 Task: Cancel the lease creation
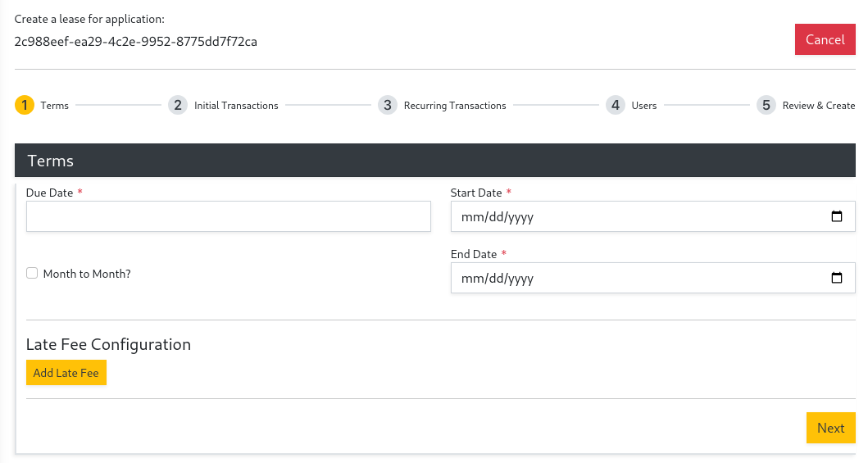(x=825, y=39)
